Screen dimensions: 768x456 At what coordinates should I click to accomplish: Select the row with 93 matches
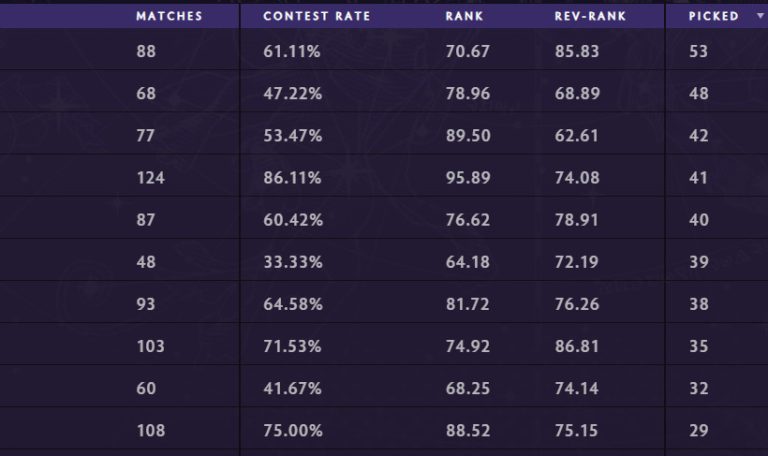(x=146, y=304)
